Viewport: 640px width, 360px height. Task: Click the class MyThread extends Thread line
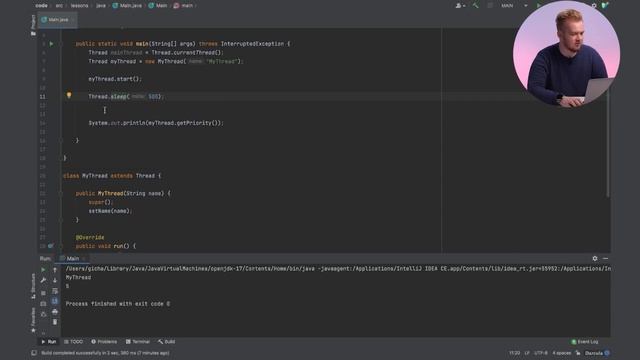click(x=112, y=176)
